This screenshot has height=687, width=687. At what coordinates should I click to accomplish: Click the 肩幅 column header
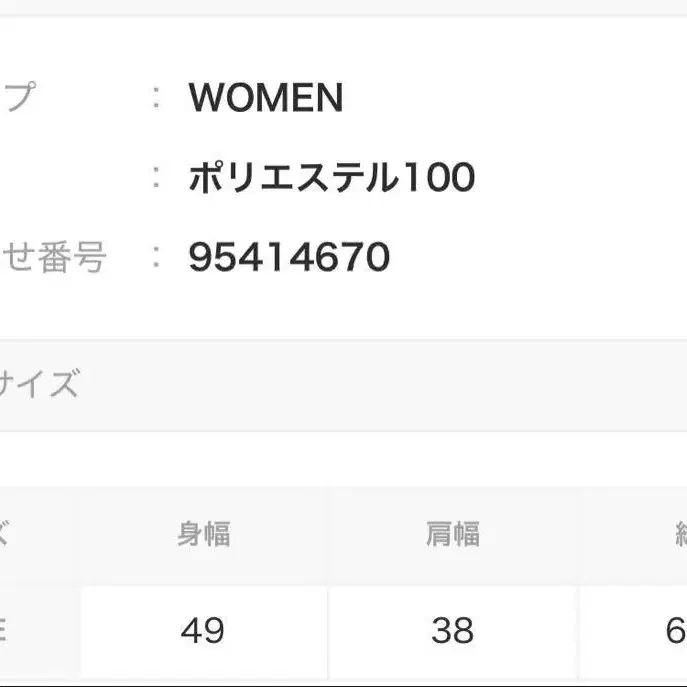452,535
